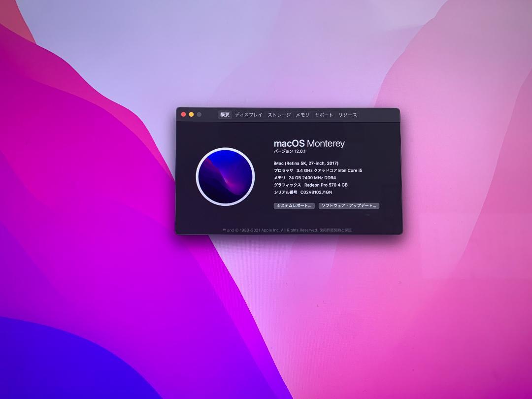The width and height of the screenshot is (532, 399).
Task: Switch to the メモリ tab
Action: point(302,115)
